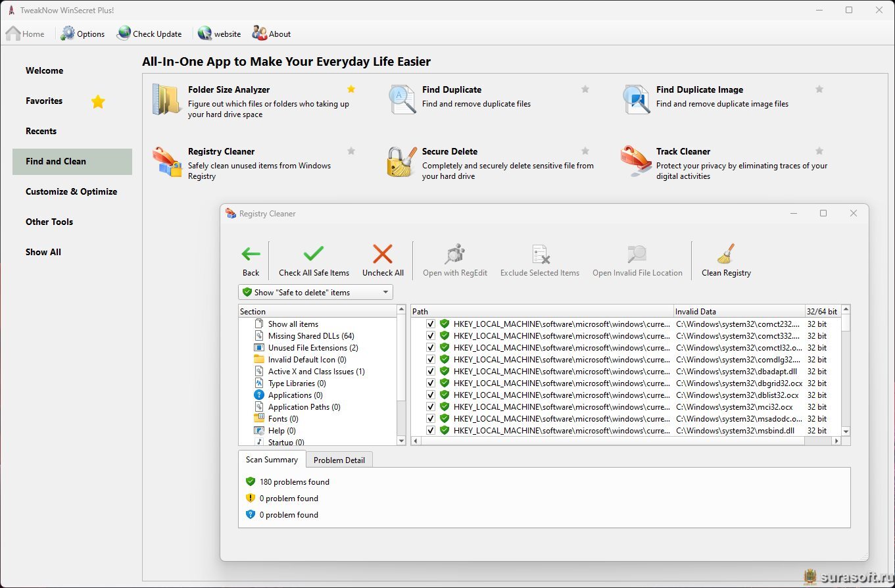This screenshot has width=895, height=588.
Task: Open the Folder Size Analyzer tool icon
Action: click(x=167, y=100)
